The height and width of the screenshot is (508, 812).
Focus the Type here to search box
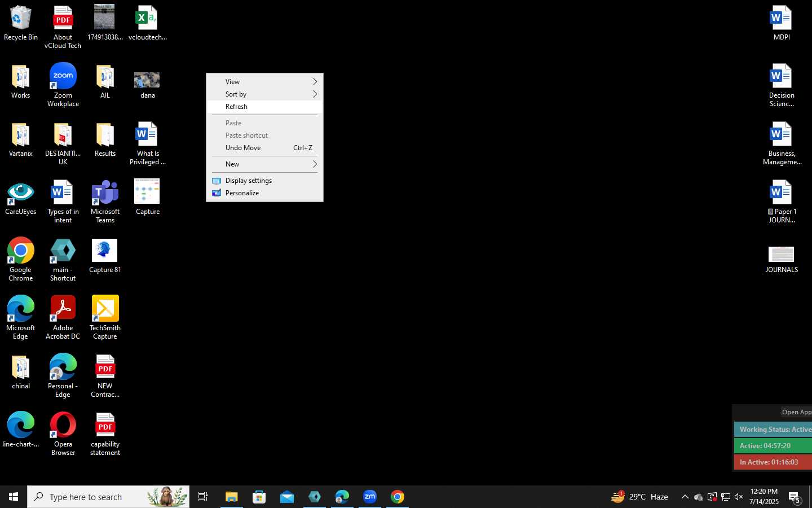(108, 497)
